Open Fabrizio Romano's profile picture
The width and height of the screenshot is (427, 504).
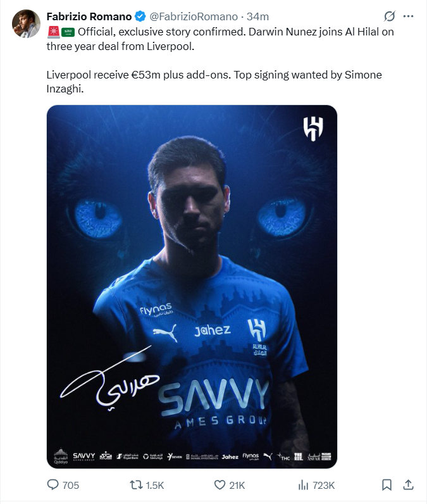click(x=26, y=23)
